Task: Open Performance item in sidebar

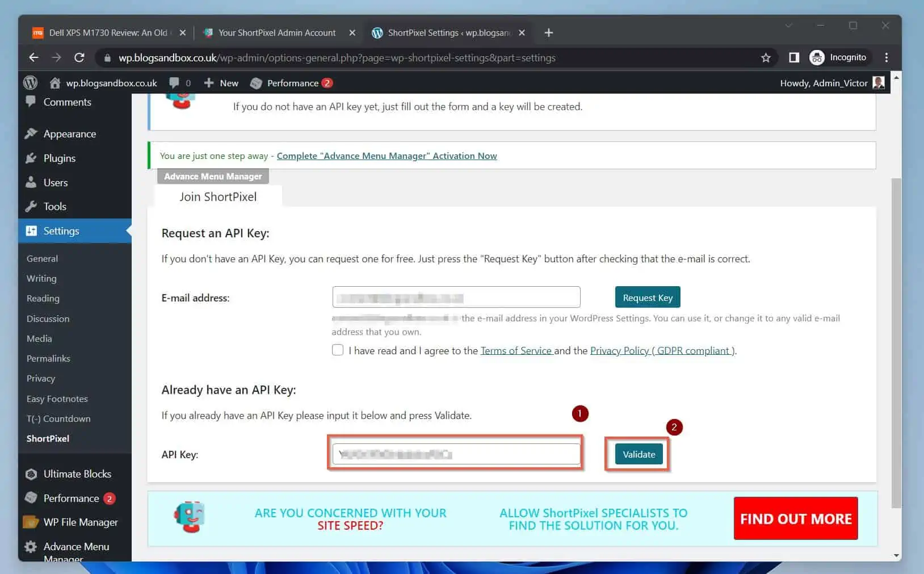Action: (71, 498)
